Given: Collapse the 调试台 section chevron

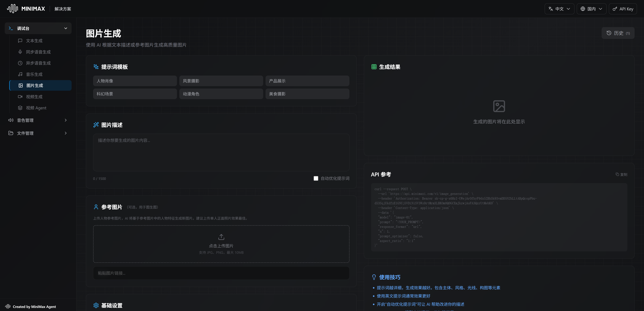Looking at the screenshot, I should [x=66, y=28].
